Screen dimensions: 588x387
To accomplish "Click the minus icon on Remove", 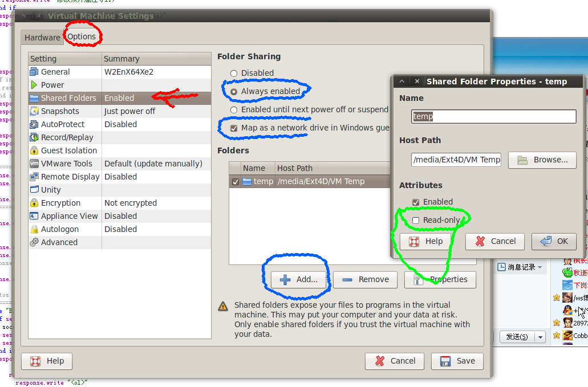I will pyautogui.click(x=347, y=279).
